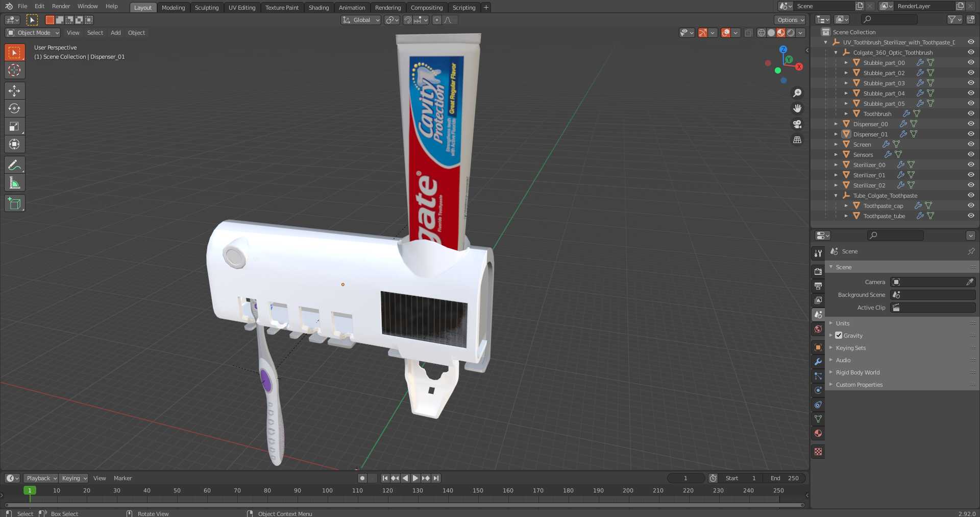Click the Camera selection field
The width and height of the screenshot is (980, 517).
933,282
